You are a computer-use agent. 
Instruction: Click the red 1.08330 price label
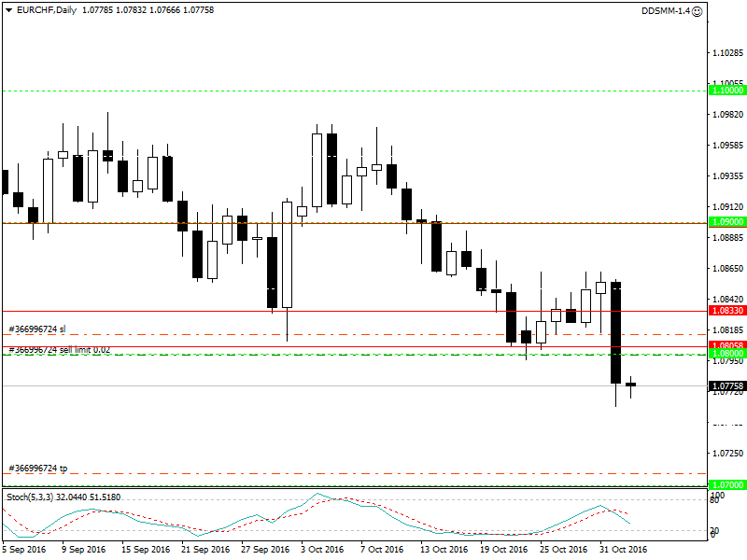[727, 311]
